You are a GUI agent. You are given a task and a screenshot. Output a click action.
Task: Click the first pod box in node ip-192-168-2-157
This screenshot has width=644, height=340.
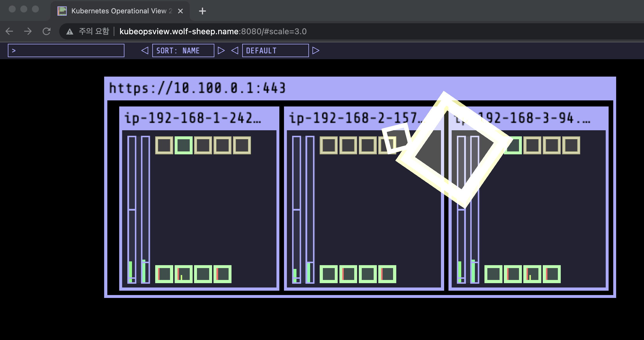tap(328, 145)
